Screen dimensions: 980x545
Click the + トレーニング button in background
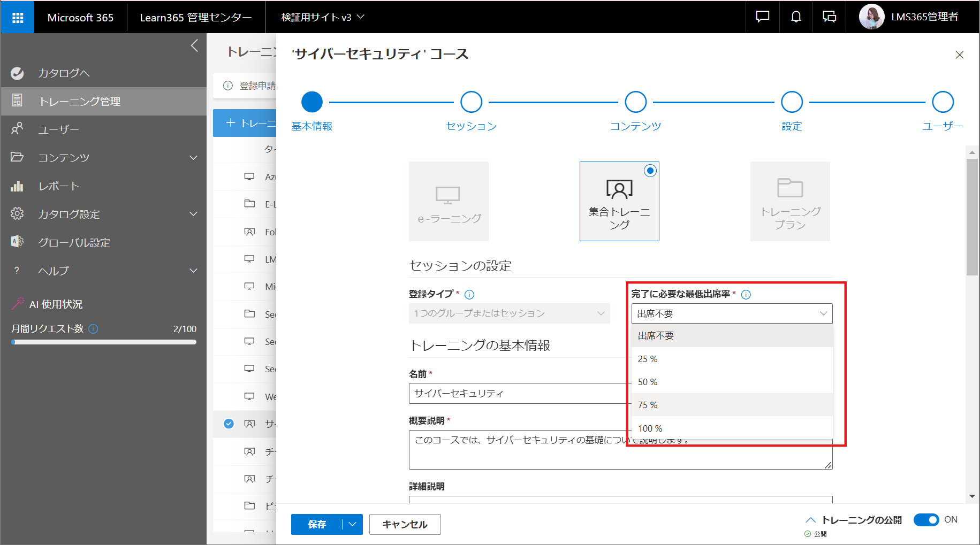tap(245, 123)
